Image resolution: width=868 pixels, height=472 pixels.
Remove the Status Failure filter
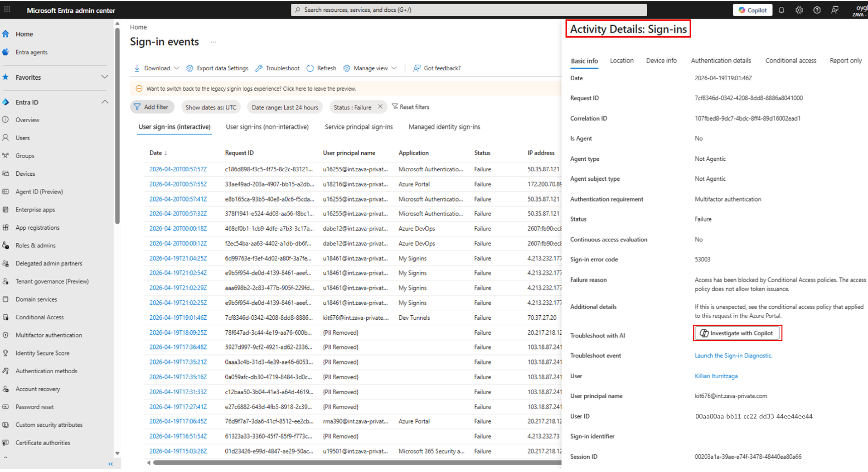[380, 107]
